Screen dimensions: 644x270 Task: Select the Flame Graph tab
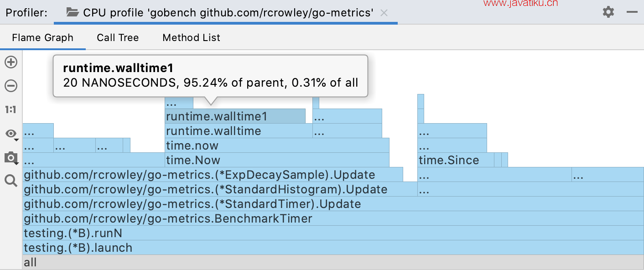coord(43,37)
